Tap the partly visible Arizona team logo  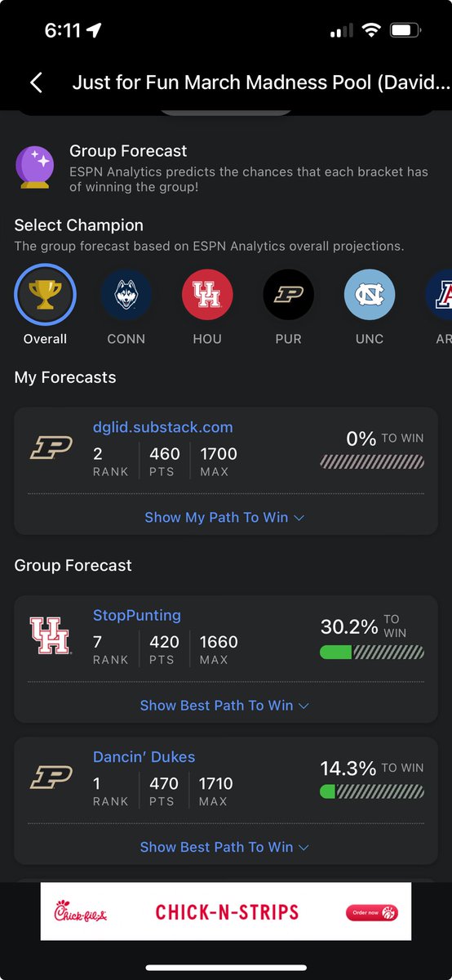(439, 295)
